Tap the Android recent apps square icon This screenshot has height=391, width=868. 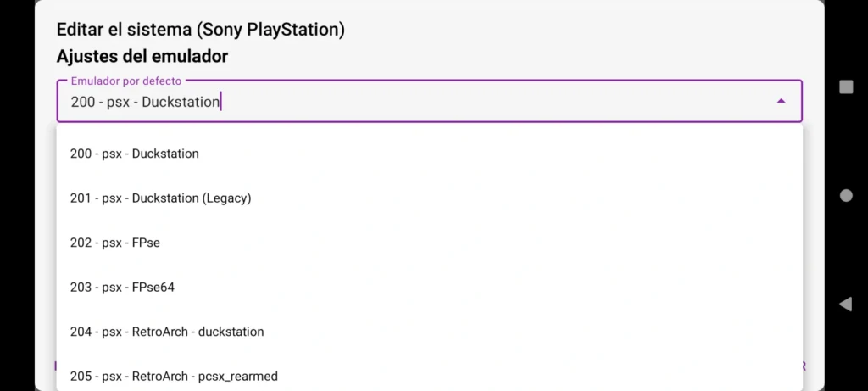click(x=845, y=87)
